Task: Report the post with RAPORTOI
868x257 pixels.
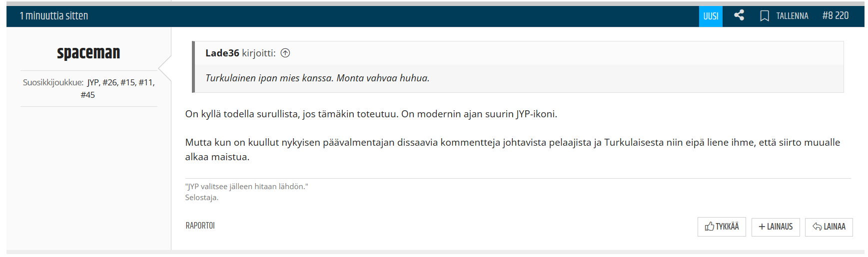Action: (200, 226)
